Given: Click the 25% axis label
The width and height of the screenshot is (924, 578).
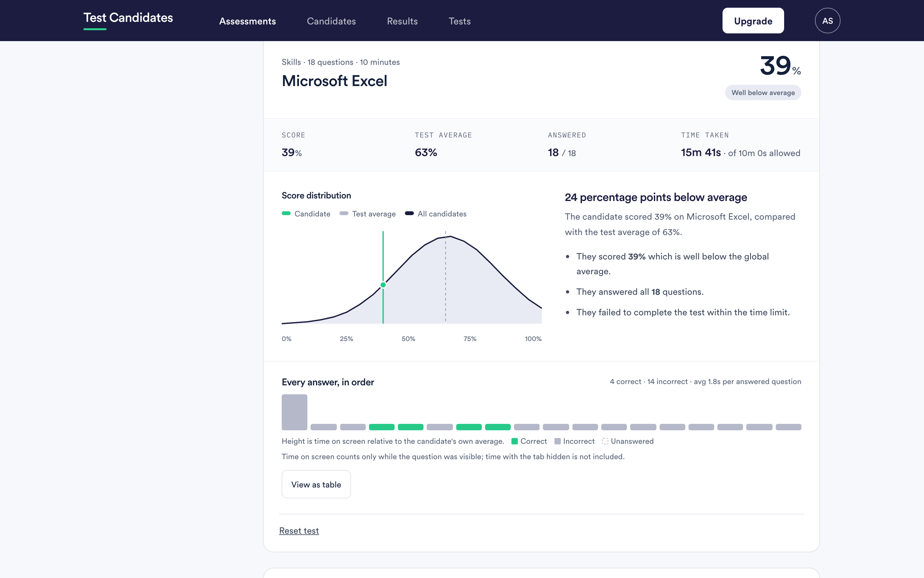Looking at the screenshot, I should (x=346, y=339).
